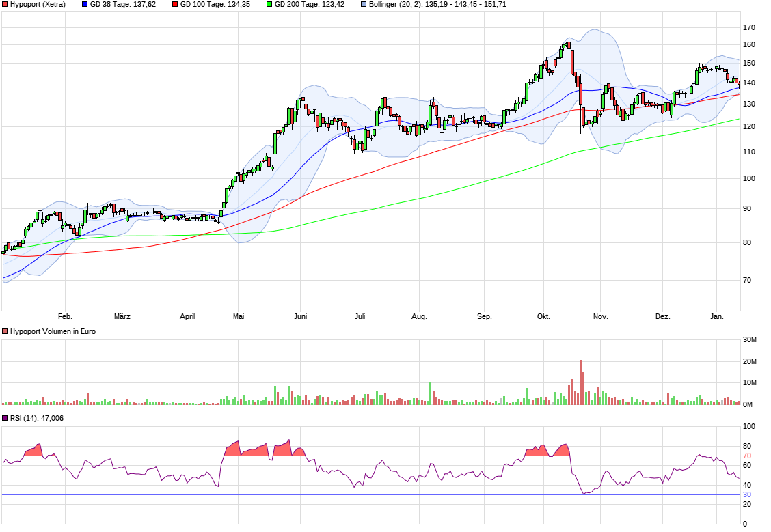Click the 0M volume axis label

(x=748, y=405)
